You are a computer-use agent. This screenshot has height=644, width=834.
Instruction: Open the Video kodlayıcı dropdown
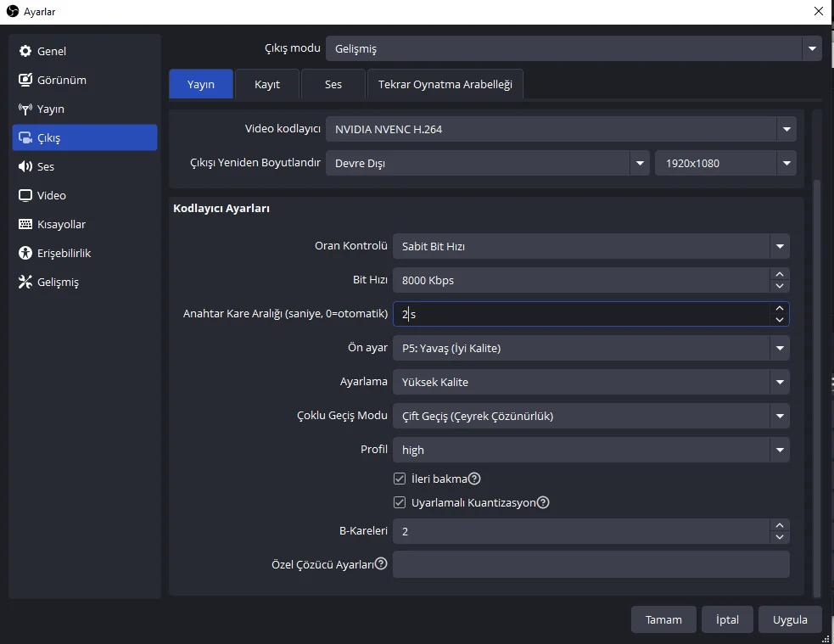tap(561, 129)
